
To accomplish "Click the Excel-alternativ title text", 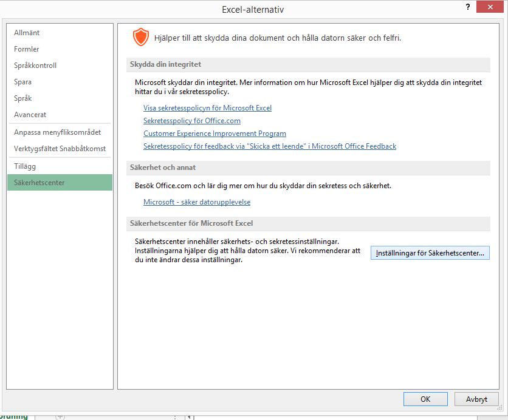I will point(253,10).
